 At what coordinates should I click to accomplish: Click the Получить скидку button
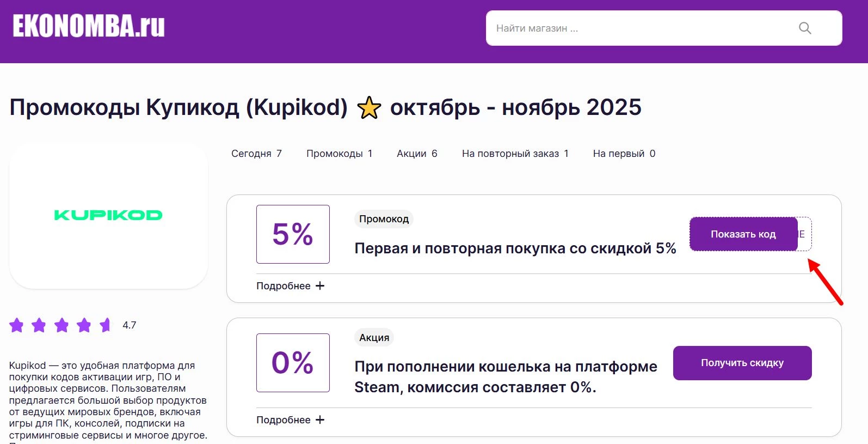pyautogui.click(x=742, y=363)
